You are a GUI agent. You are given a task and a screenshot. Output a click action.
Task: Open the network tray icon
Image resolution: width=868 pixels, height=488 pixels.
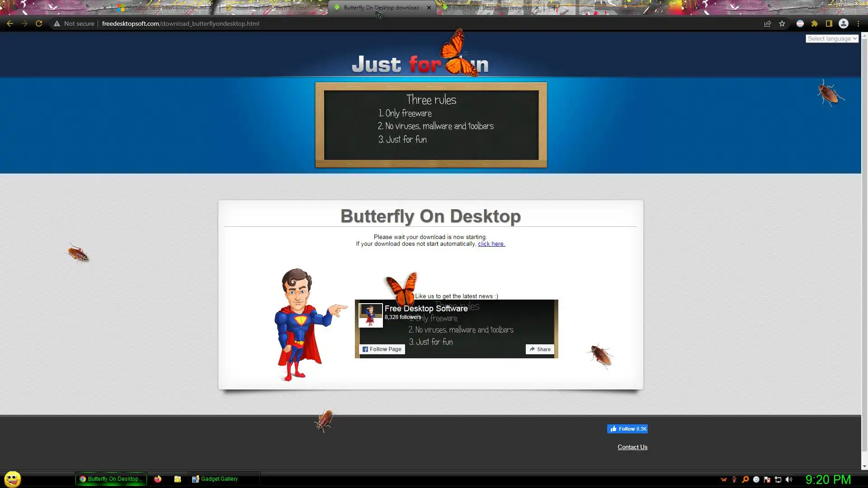click(x=778, y=479)
